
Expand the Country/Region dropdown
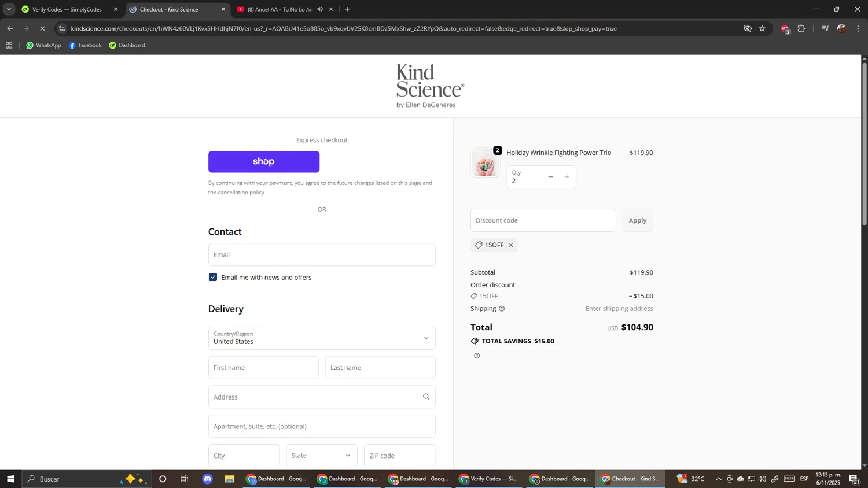pyautogui.click(x=322, y=338)
